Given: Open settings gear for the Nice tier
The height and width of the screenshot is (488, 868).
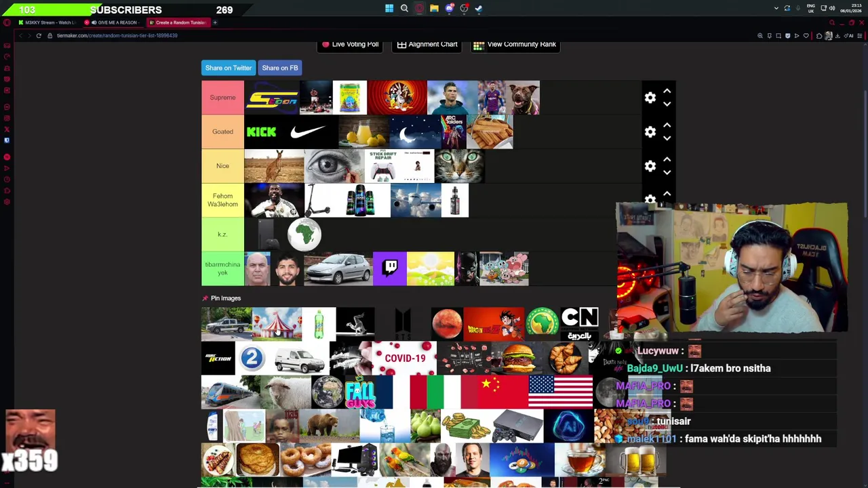Looking at the screenshot, I should tap(650, 166).
